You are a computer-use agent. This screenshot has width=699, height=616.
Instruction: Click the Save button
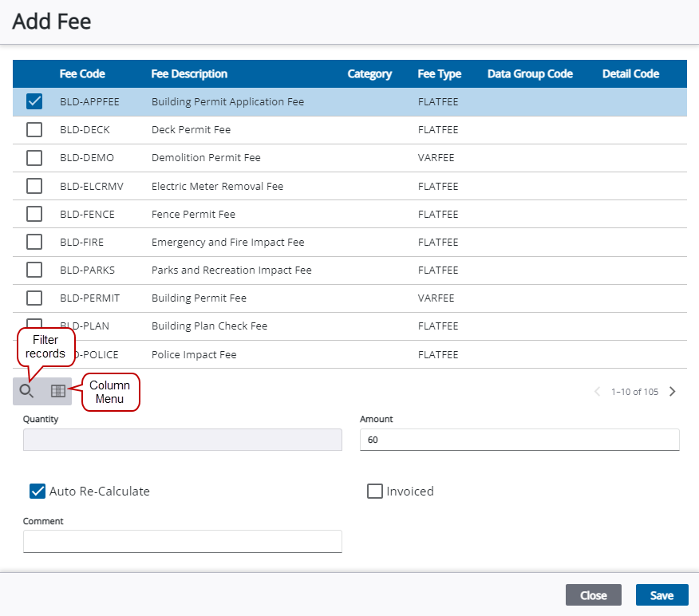pos(661,595)
